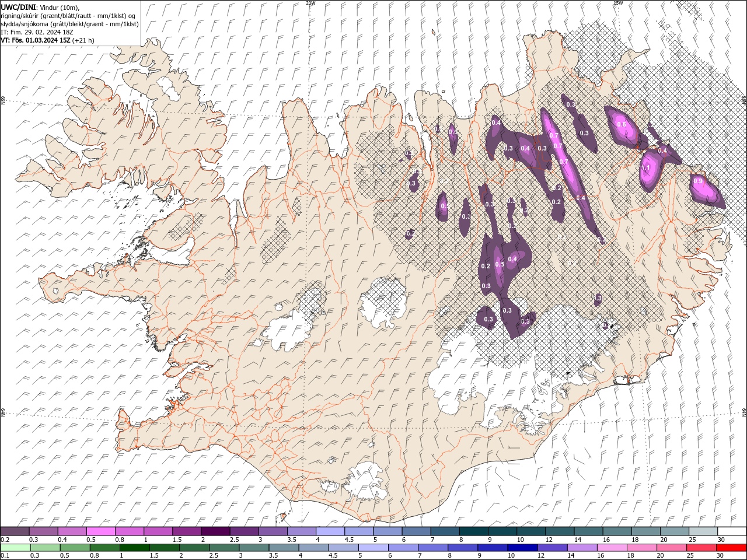Click the 25 label in the snow legend row

[x=692, y=540]
